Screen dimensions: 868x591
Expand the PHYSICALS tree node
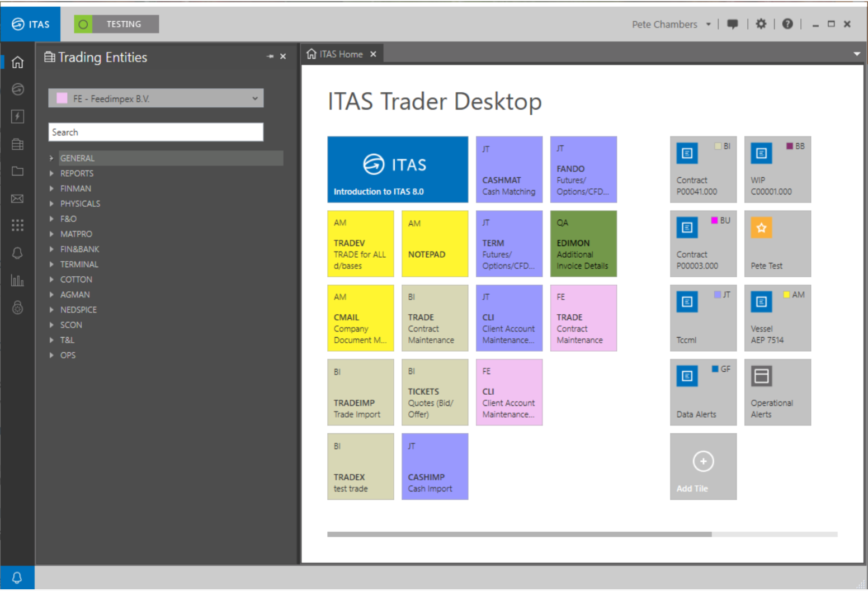pos(51,204)
